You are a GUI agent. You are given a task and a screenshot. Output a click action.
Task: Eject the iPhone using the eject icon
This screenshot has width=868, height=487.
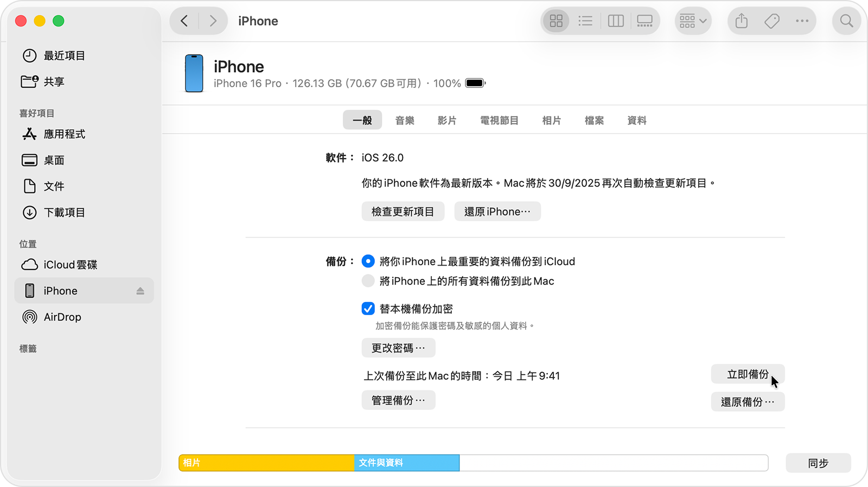(x=140, y=291)
